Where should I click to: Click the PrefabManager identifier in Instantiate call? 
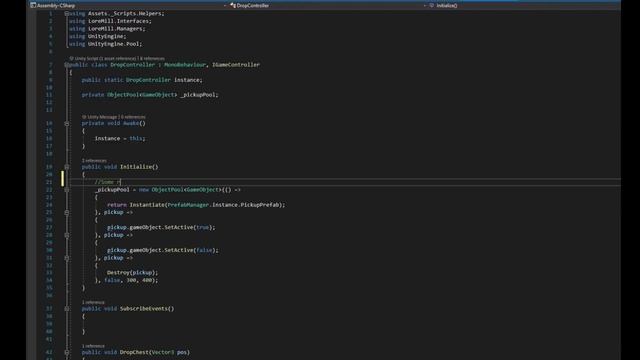coord(188,205)
